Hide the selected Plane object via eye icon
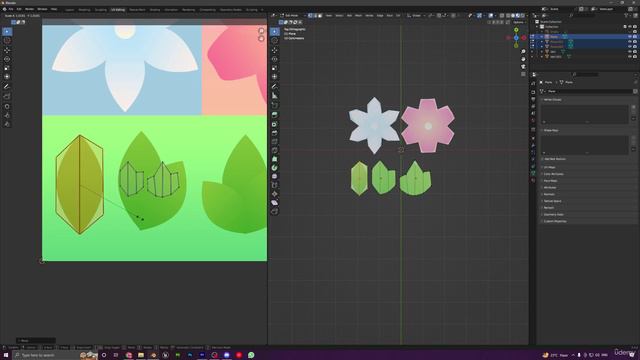This screenshot has width=640, height=360. point(630,37)
